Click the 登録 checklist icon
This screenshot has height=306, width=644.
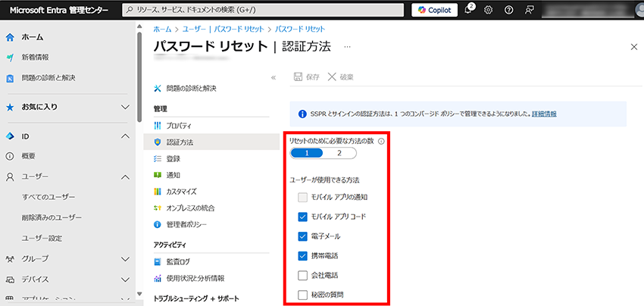click(158, 158)
